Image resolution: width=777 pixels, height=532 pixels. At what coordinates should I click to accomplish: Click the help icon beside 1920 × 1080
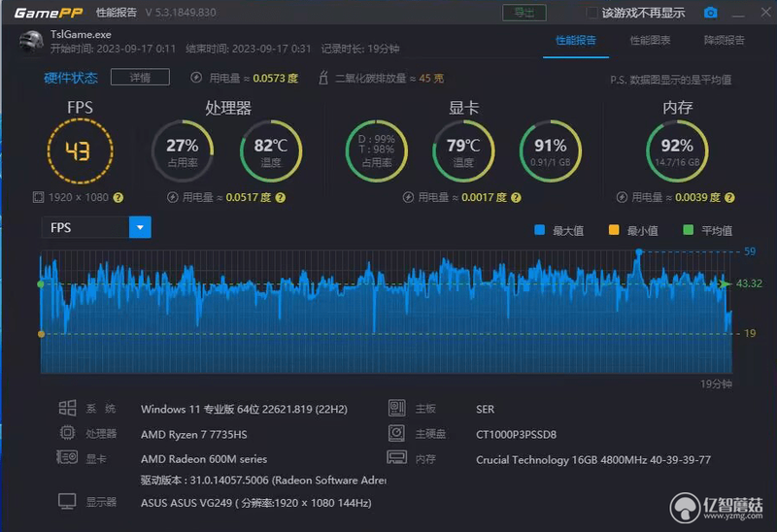[x=118, y=198]
